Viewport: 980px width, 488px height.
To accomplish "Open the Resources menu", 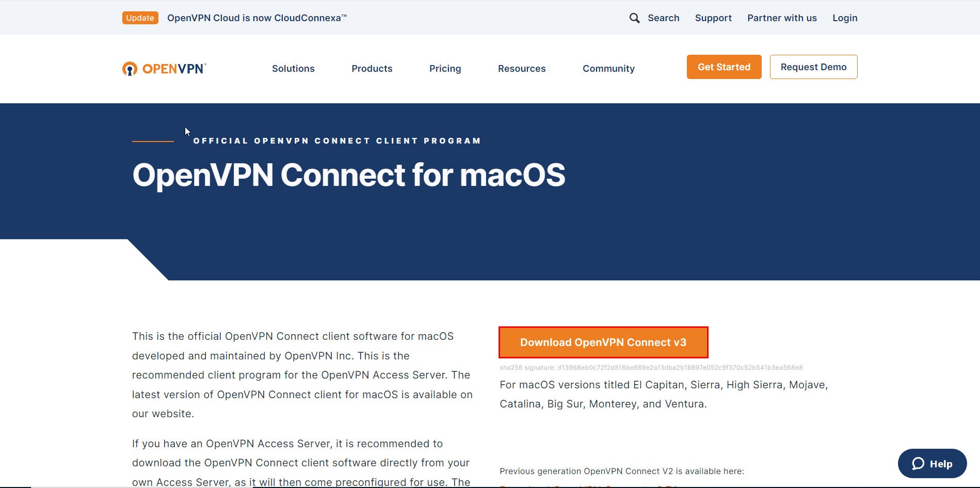I will [522, 69].
